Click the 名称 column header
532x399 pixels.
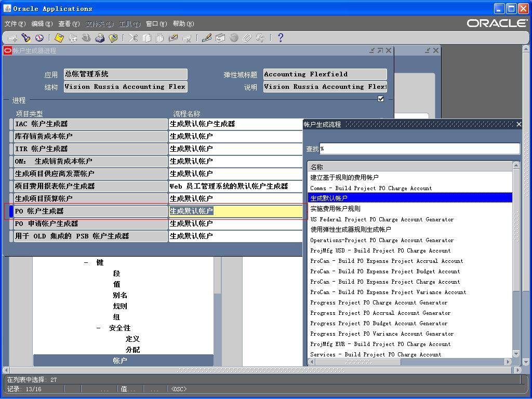point(410,167)
